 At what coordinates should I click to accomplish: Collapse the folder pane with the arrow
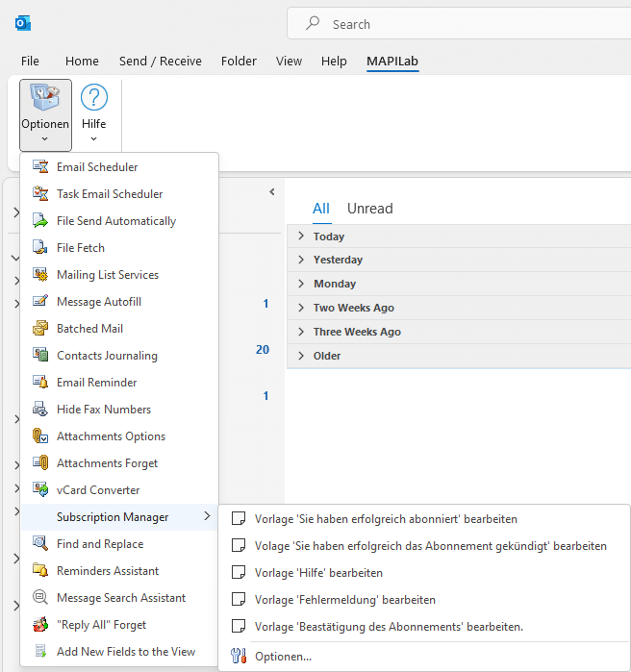coord(272,192)
